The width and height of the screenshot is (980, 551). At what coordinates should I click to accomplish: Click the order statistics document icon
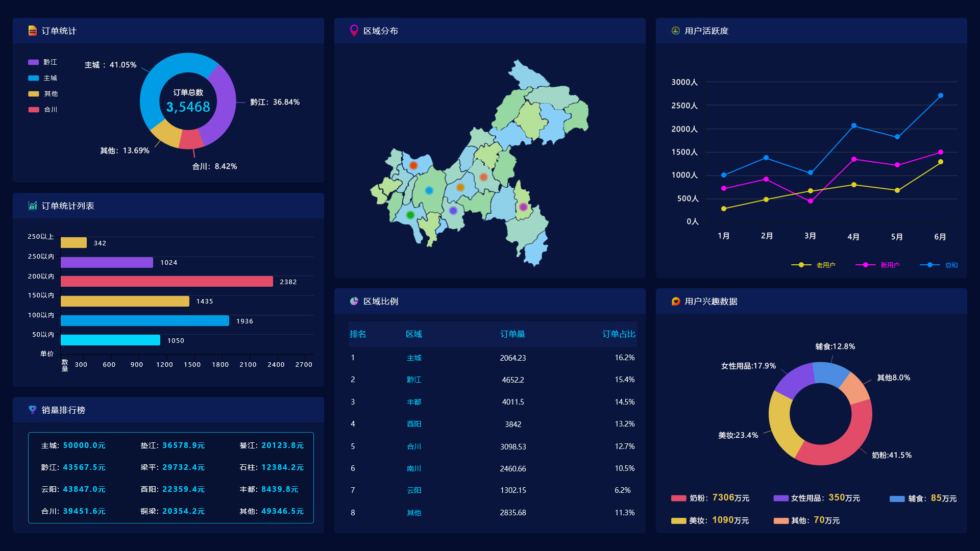(x=33, y=31)
